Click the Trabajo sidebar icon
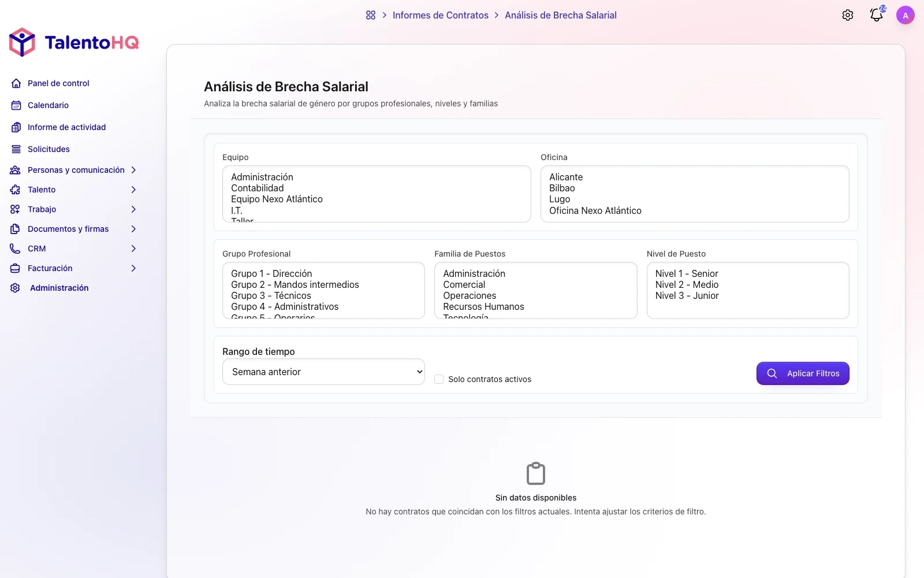924x578 pixels. [x=15, y=209]
